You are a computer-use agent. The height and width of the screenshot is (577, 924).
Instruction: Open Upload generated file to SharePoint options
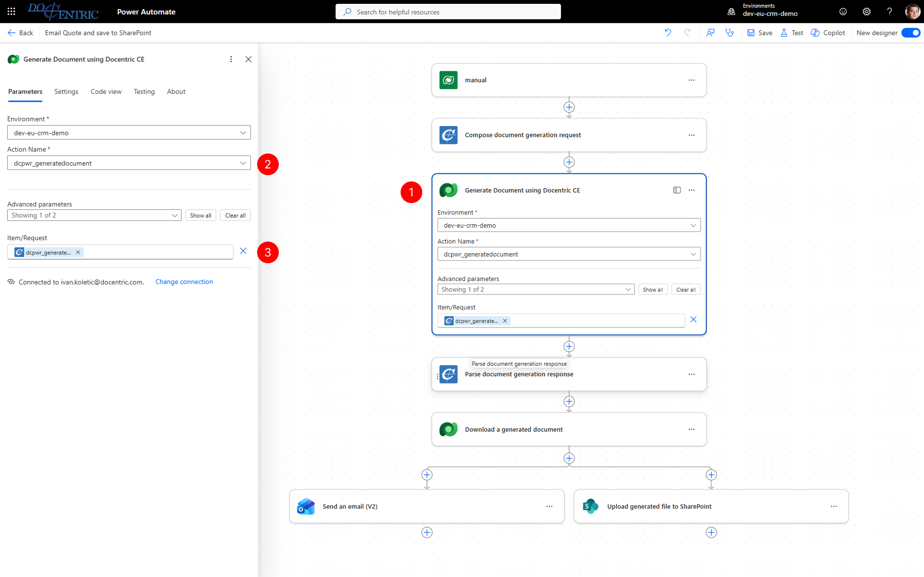834,506
